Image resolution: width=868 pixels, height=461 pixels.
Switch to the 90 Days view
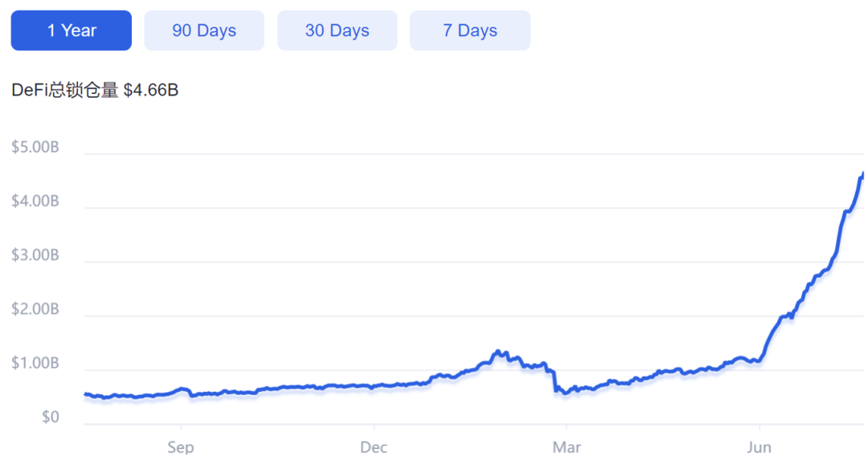204,31
